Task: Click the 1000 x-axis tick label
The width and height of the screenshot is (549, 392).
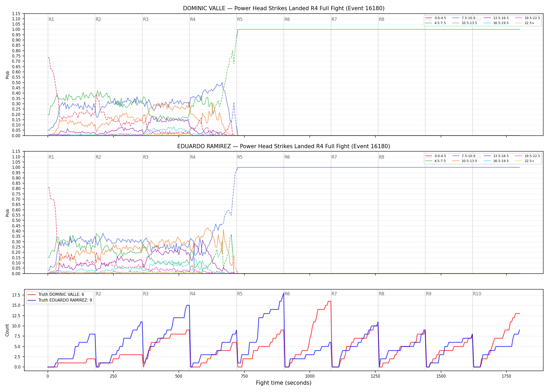Action: [310, 376]
